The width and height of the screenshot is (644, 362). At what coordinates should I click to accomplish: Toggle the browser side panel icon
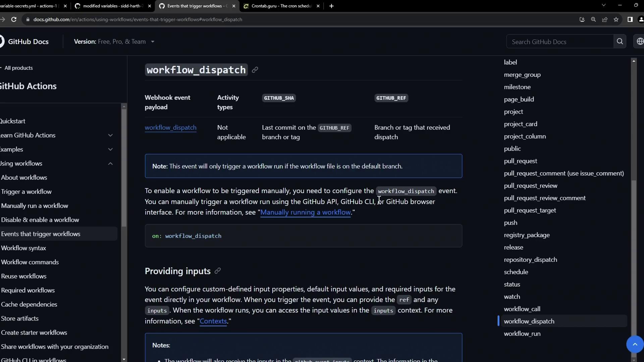630,19
